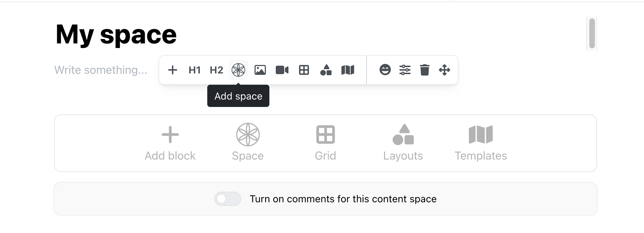Click the move arrows icon in toolbar

tap(445, 70)
